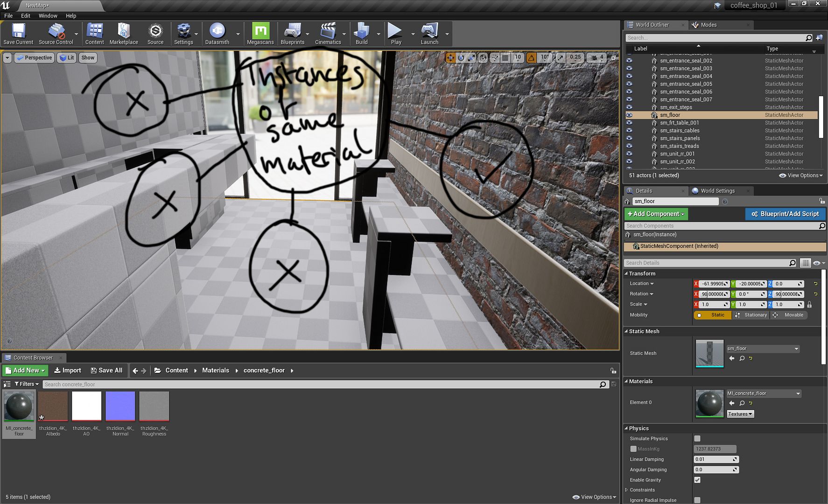
Task: Click the Build toolbar icon
Action: [x=362, y=34]
